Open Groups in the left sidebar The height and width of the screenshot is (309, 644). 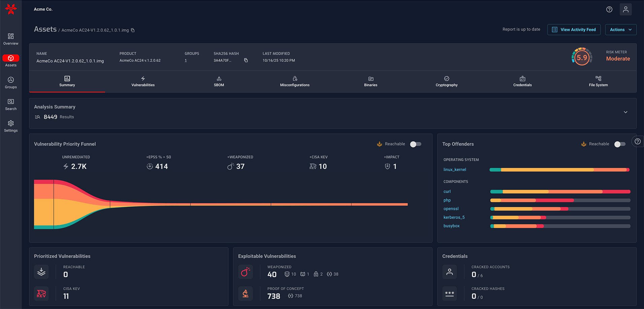11,82
